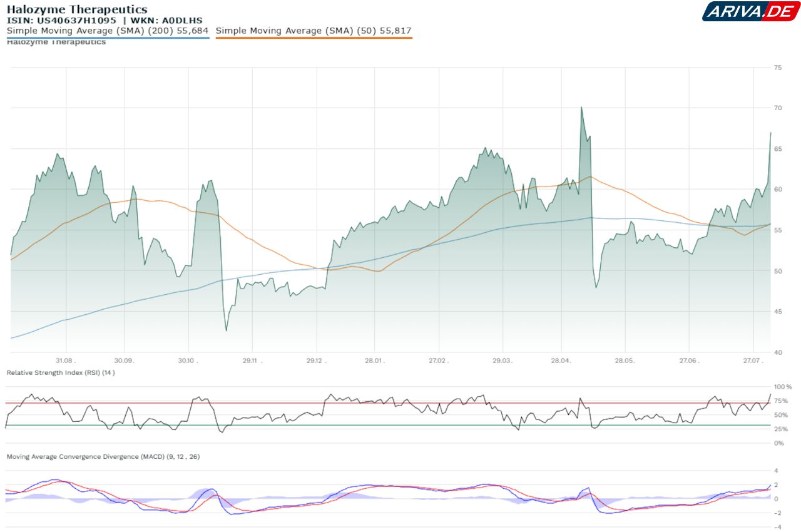Click the 55 price axis label

[778, 230]
